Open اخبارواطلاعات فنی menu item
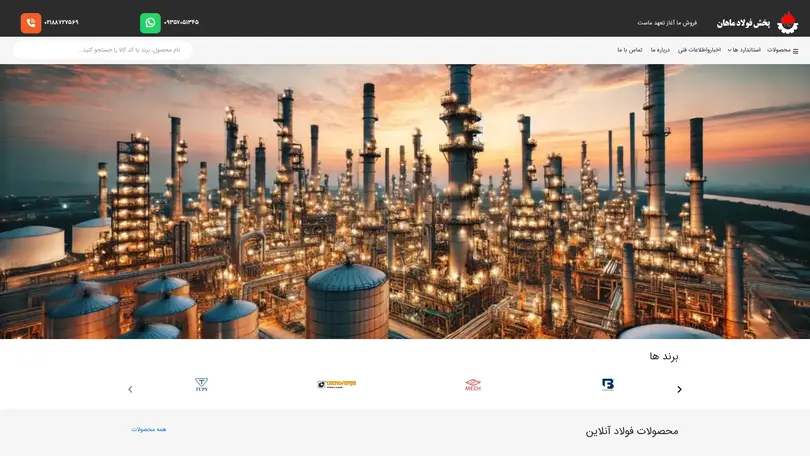Screen dimensions: 810x456 (x=699, y=50)
